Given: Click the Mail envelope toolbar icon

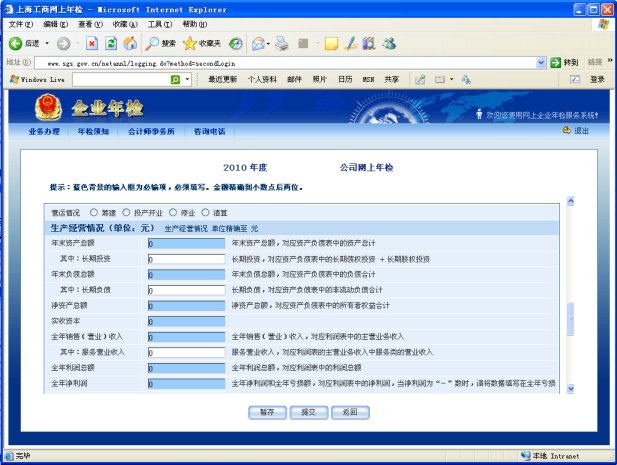Looking at the screenshot, I should pos(259,44).
